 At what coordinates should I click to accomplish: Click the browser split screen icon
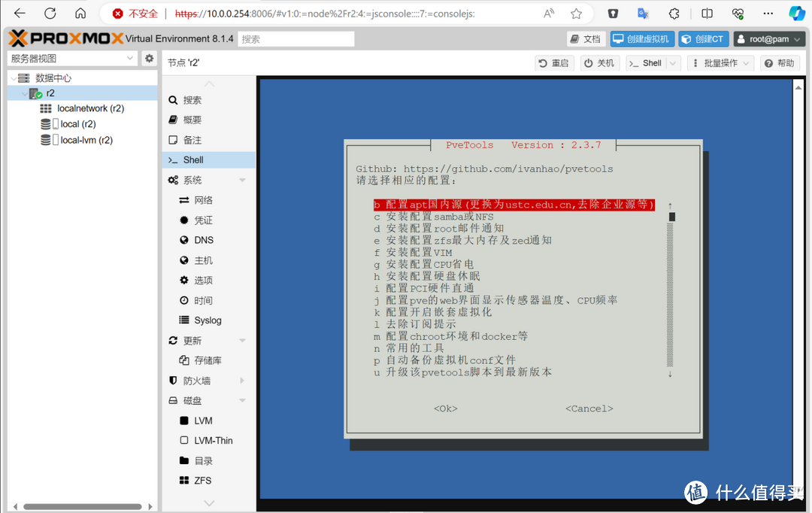point(707,14)
